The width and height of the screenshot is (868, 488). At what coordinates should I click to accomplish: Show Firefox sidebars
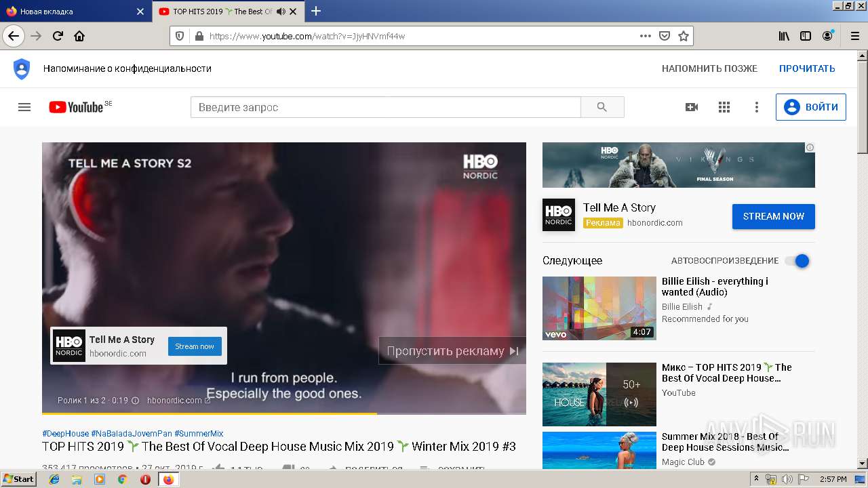[x=806, y=36]
